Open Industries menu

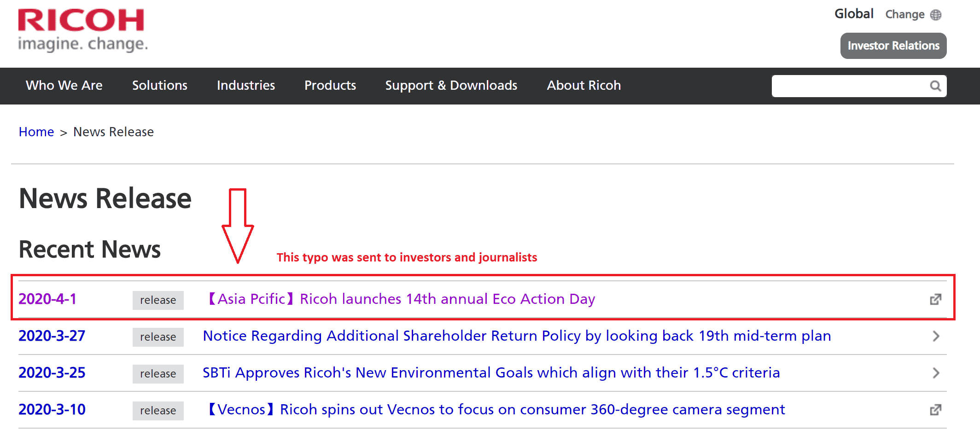click(246, 86)
